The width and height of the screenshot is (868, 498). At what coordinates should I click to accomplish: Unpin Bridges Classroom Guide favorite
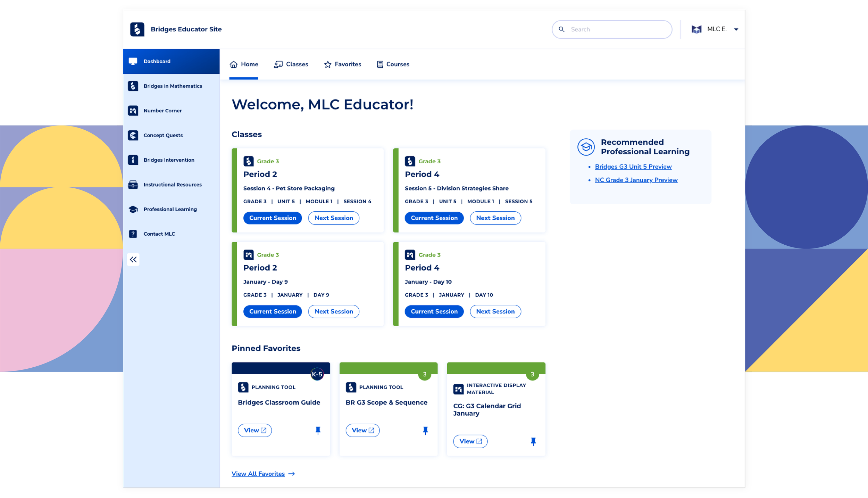[x=318, y=430]
